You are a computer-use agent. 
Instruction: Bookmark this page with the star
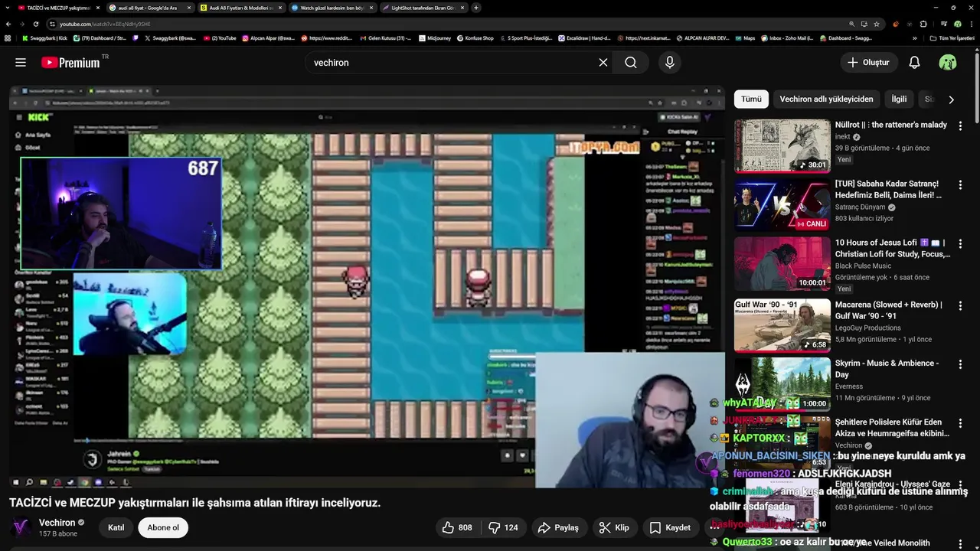tap(877, 24)
